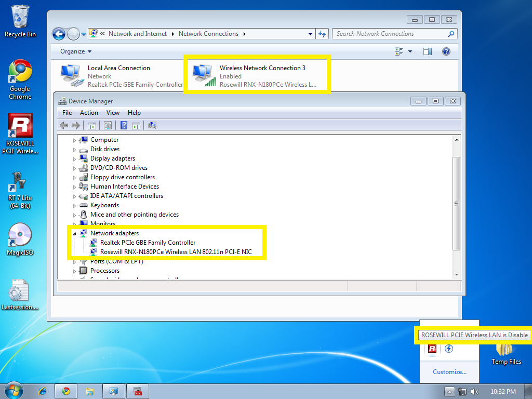Open the File menu in Device Manager
This screenshot has height=399, width=532.
[x=67, y=113]
